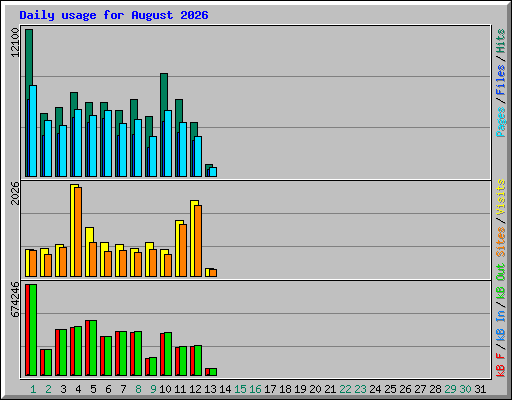Click day label 21 on the x-axis
The width and height of the screenshot is (512, 400).
[330, 389]
